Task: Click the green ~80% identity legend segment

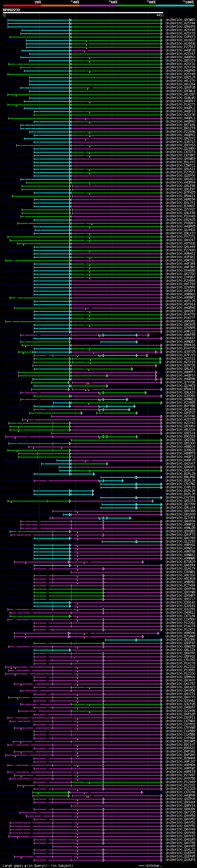Action: pos(137,6)
